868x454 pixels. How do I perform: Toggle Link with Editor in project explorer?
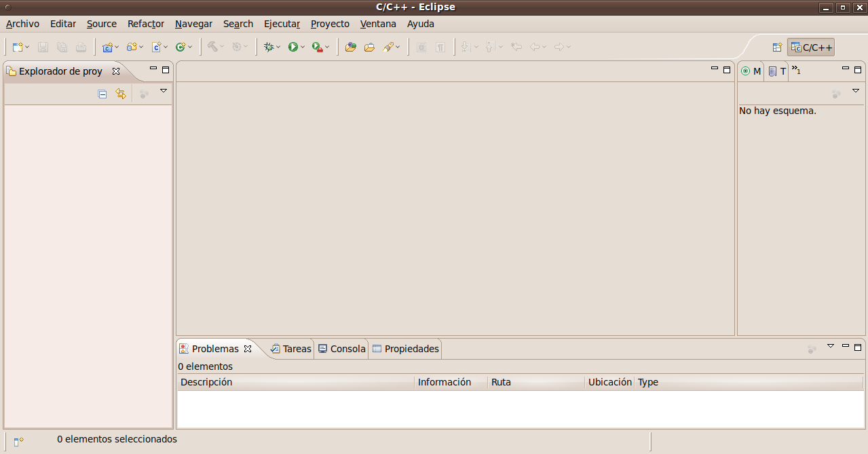121,94
